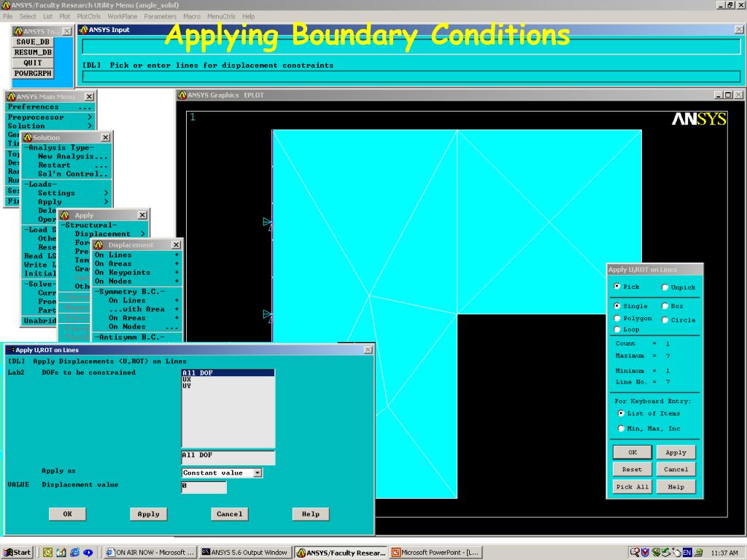This screenshot has width=747, height=560.
Task: Click Cancel in Apply U,ROT dialog
Action: click(x=229, y=514)
